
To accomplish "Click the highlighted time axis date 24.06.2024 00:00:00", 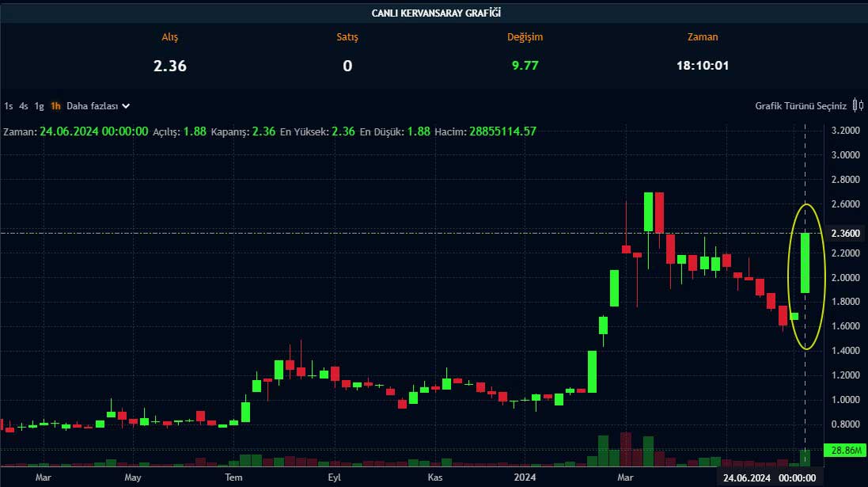I will coord(769,477).
